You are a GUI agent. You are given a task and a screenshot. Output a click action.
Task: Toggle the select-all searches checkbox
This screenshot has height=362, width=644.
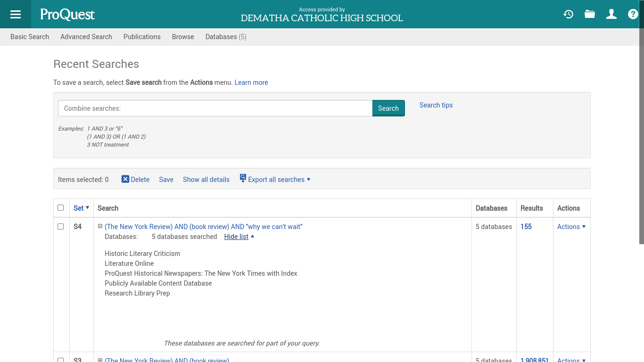pos(60,208)
